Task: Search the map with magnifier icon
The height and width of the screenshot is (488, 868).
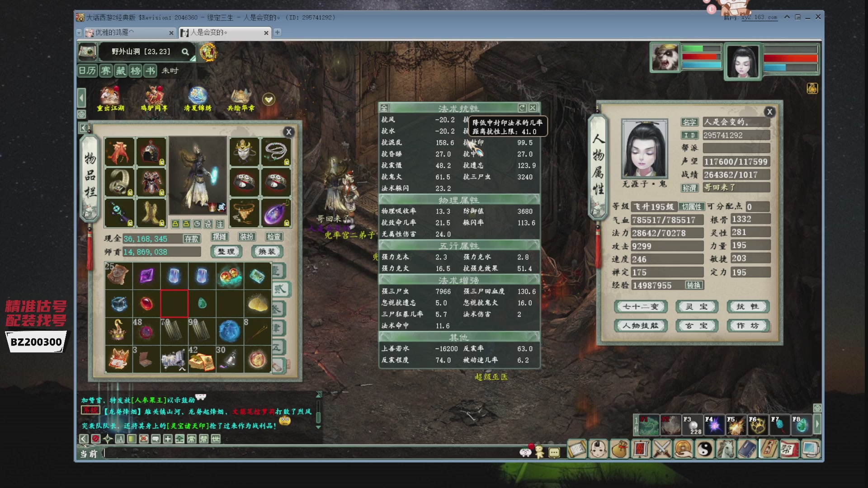Action: 185,52
